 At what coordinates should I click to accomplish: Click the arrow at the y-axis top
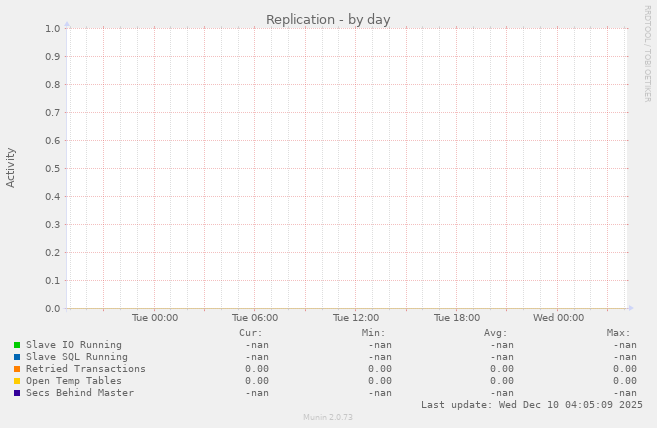(67, 24)
